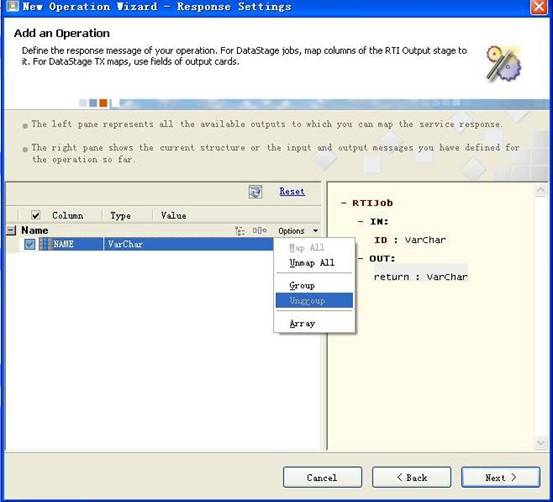Click the Cancel button

point(322,478)
